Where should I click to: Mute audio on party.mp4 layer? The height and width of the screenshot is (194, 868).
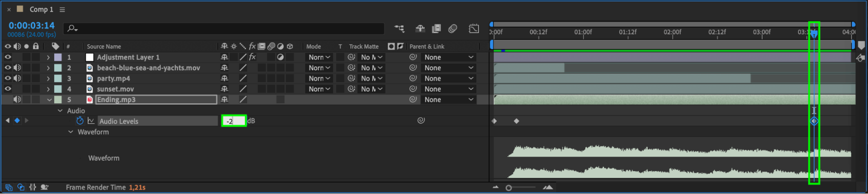[x=17, y=79]
